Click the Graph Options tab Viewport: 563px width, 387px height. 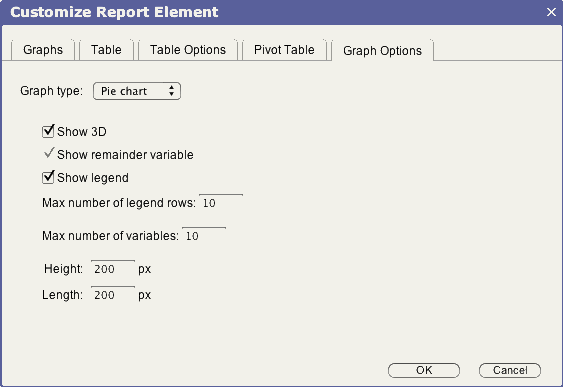pos(382,51)
